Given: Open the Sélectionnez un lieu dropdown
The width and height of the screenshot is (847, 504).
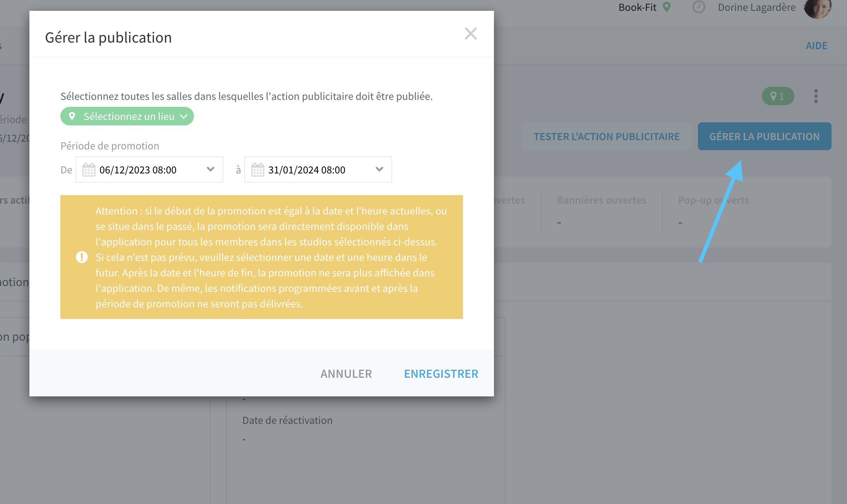Looking at the screenshot, I should coord(127,116).
